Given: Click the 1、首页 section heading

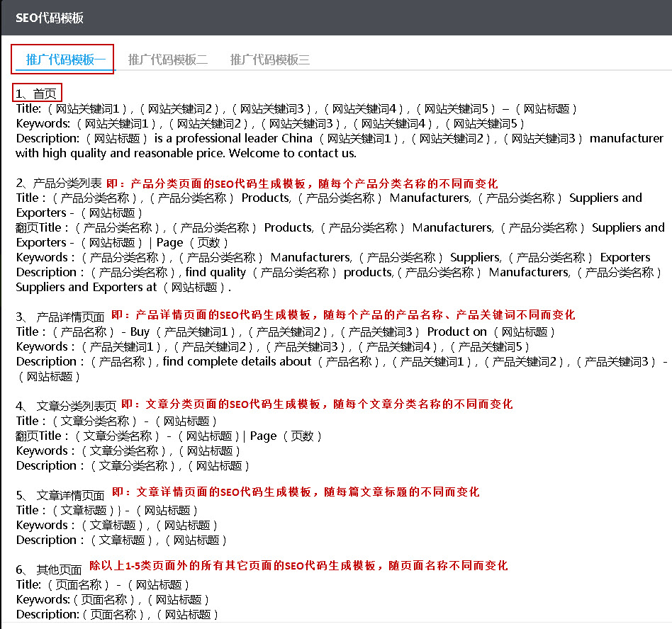Looking at the screenshot, I should click(38, 93).
